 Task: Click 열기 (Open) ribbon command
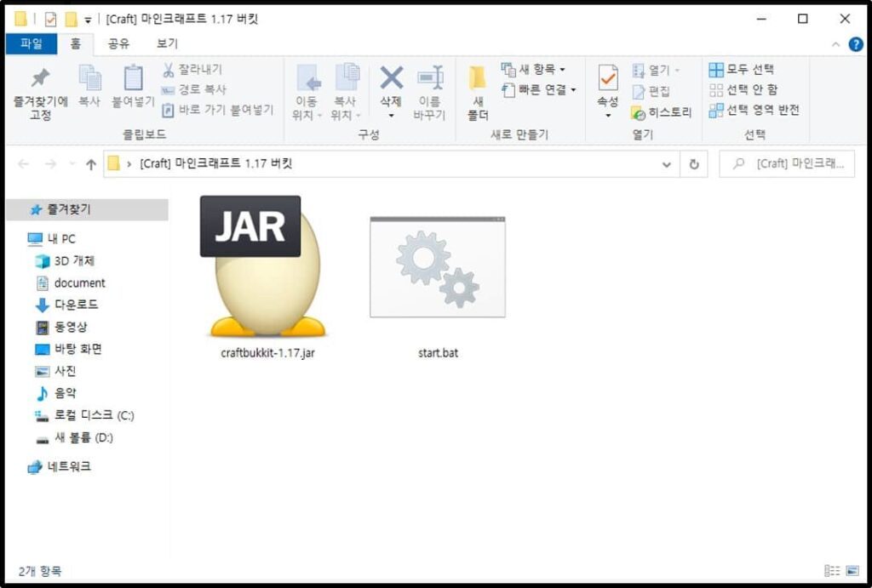coord(657,70)
